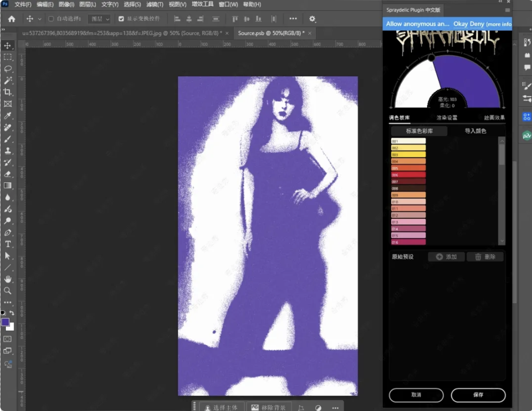The height and width of the screenshot is (411, 532).
Task: Select the Brush tool
Action: point(7,139)
